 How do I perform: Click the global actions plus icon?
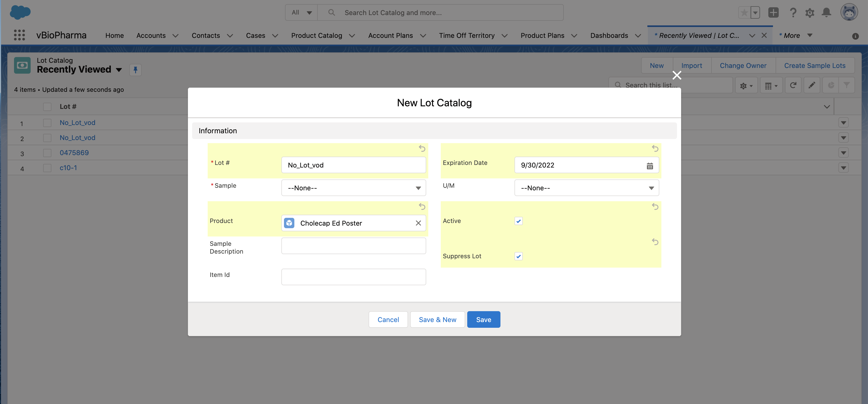point(773,13)
